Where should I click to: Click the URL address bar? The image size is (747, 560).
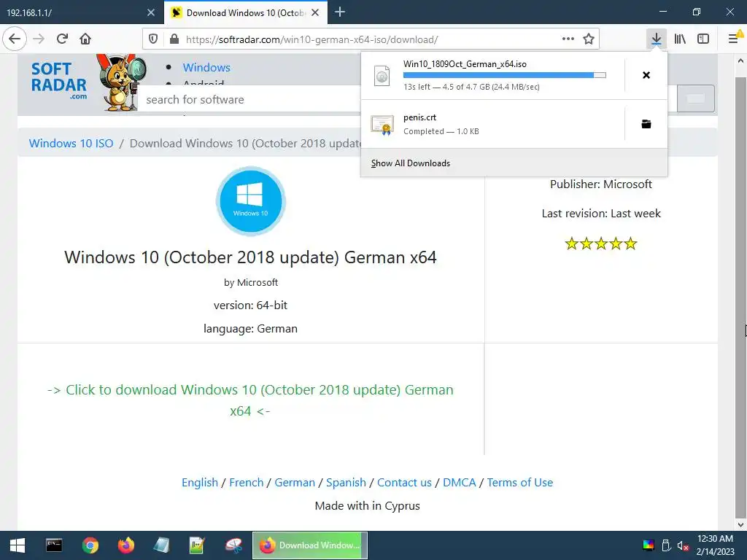371,39
